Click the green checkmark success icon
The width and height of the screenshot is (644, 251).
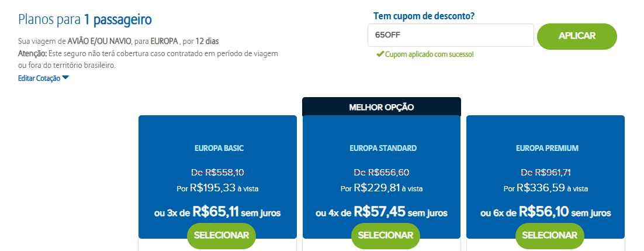point(380,54)
